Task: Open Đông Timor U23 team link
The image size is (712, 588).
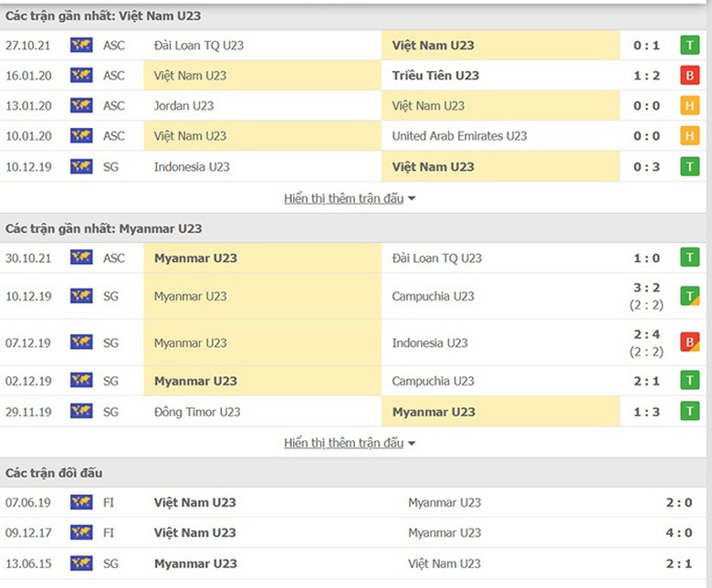Action: 197,412
